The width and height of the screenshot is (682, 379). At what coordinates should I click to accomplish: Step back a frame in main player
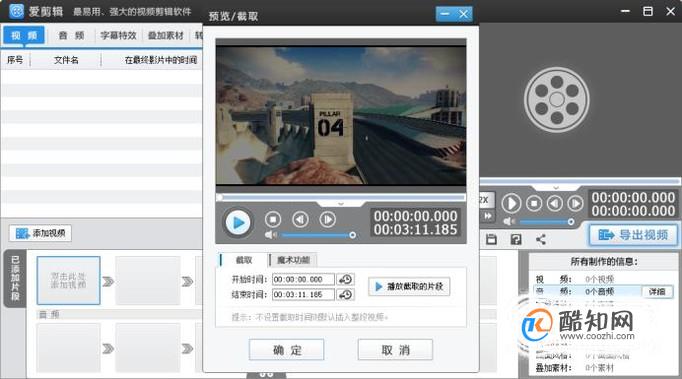point(555,203)
